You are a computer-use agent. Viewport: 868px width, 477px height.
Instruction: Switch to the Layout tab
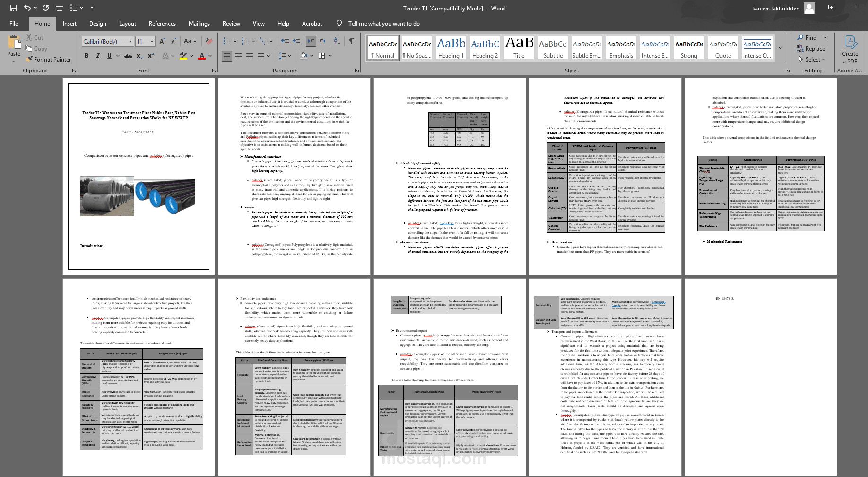pyautogui.click(x=127, y=24)
